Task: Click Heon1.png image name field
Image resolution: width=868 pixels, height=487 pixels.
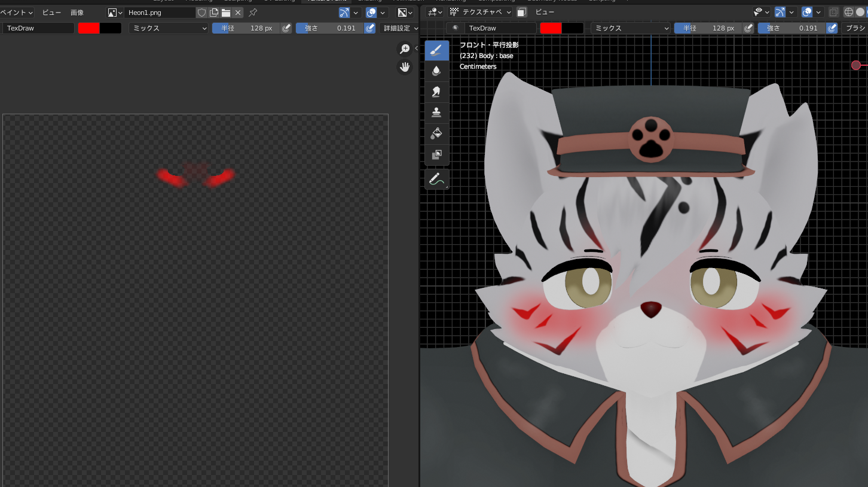Action: pos(160,13)
